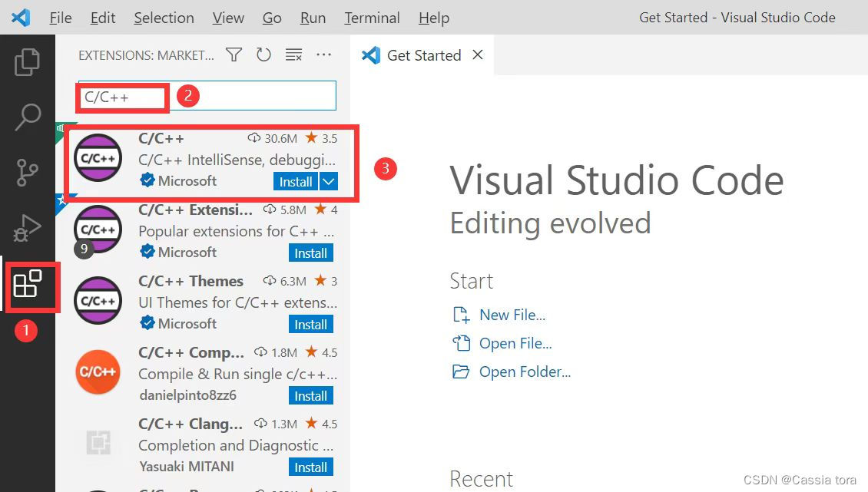Open Install dropdown arrow for C/C++ extension
Image resolution: width=868 pixels, height=492 pixels.
[329, 181]
